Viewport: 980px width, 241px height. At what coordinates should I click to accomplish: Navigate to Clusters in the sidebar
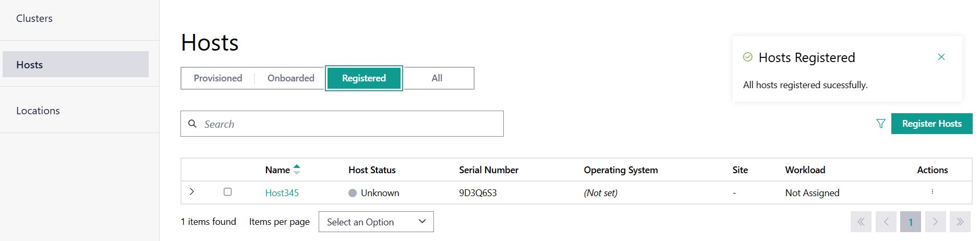click(34, 18)
